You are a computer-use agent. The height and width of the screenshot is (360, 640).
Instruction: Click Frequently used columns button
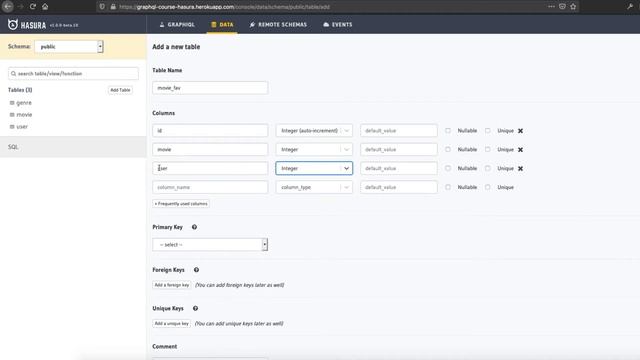point(181,204)
